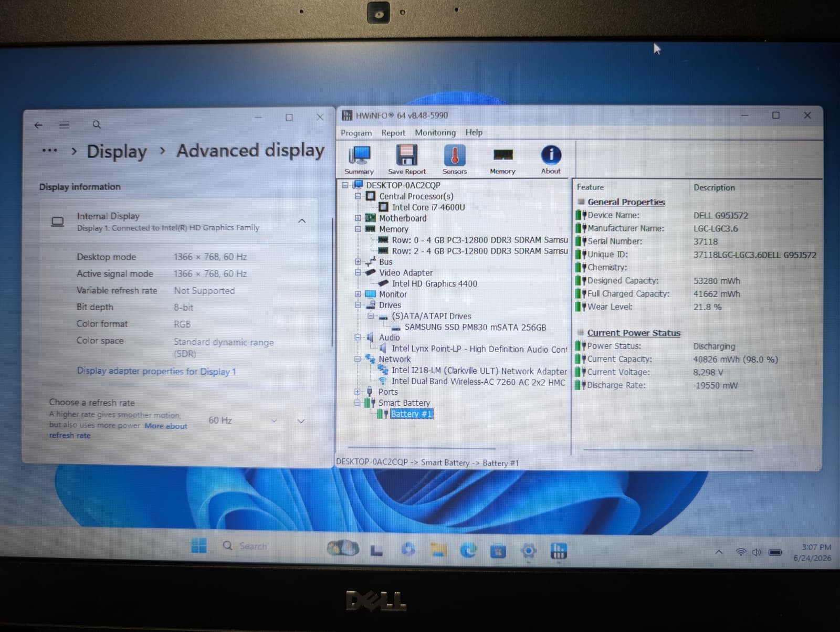
Task: Click the breadcrumb ellipsis in Settings
Action: pyautogui.click(x=49, y=151)
